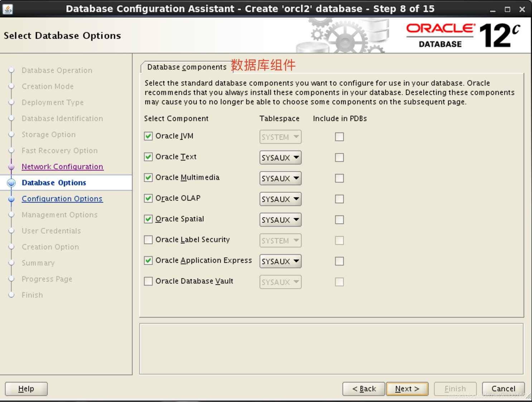
Task: Click the Creation Mode step label
Action: (48, 86)
